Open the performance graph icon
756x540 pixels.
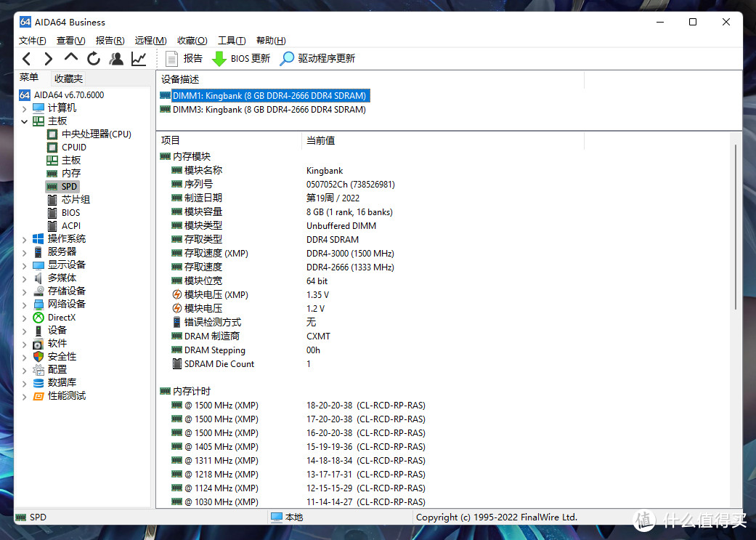click(x=139, y=59)
